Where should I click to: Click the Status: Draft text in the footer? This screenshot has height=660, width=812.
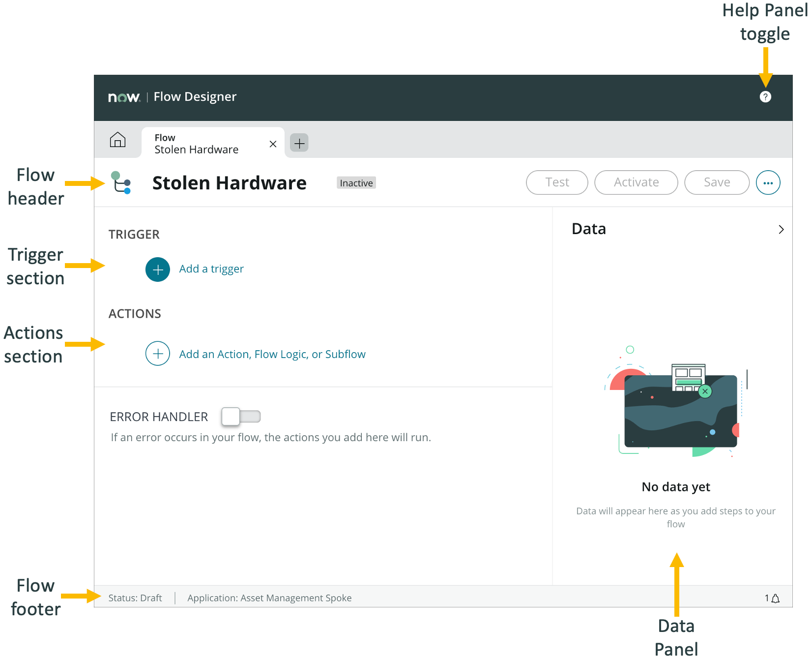[x=135, y=598]
